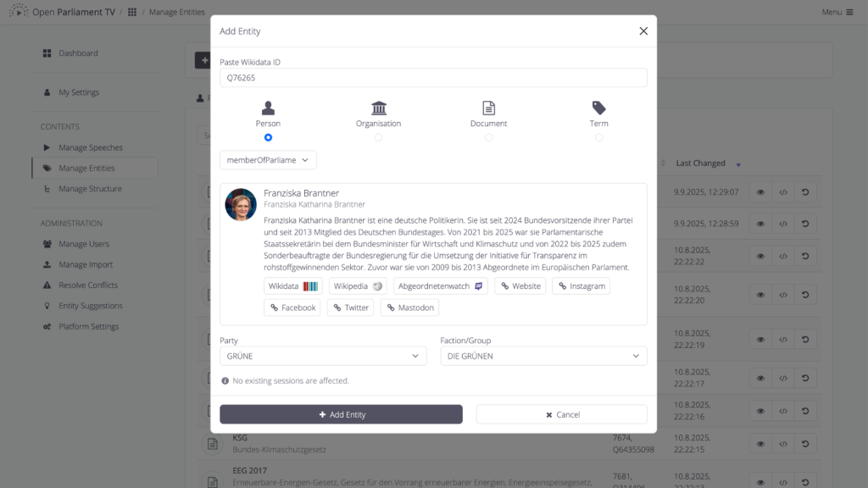
Task: Click the Paste Wikidata ID input field
Action: (433, 77)
